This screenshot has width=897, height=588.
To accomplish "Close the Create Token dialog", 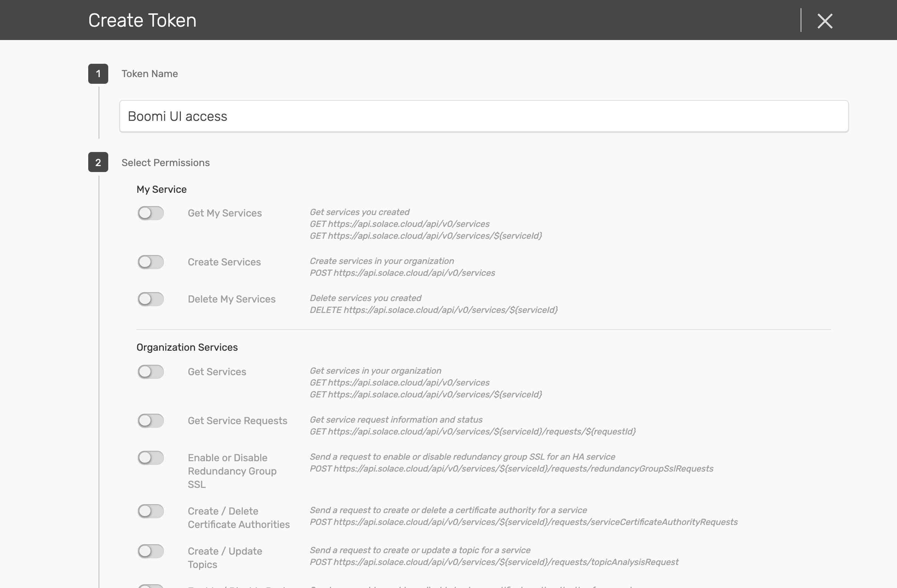I will 825,21.
